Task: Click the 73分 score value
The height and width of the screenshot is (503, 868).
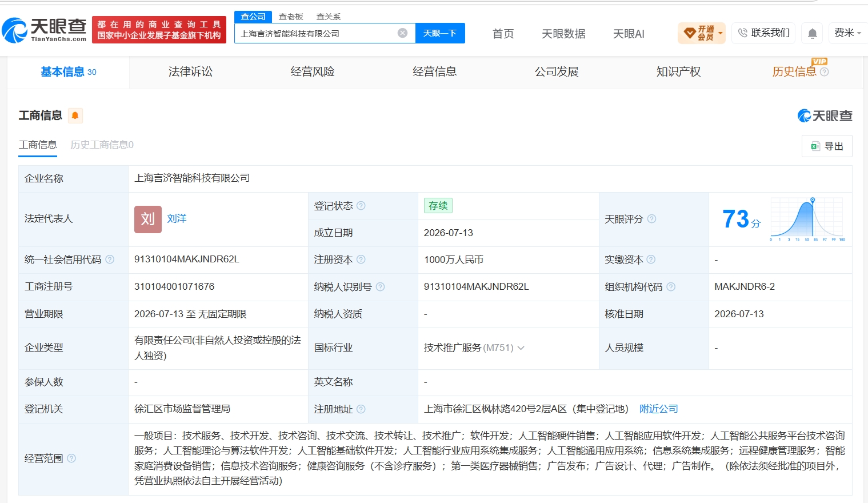Action: 741,219
